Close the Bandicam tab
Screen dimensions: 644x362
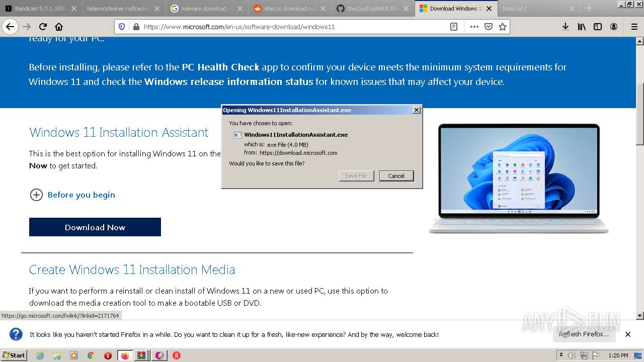(x=73, y=9)
